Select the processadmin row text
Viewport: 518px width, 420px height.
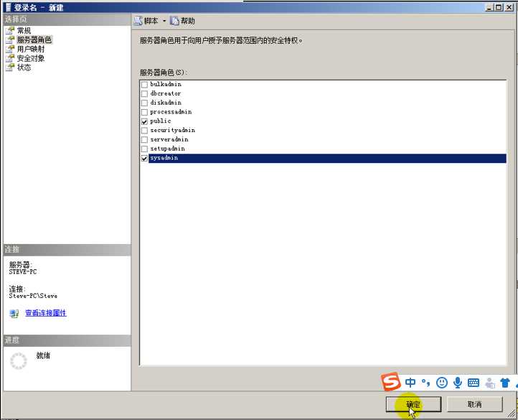coord(171,112)
